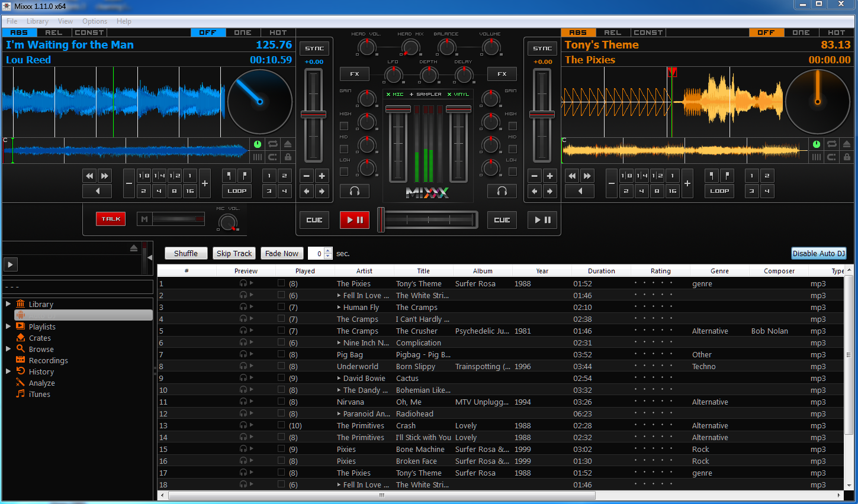This screenshot has width=858, height=504.
Task: Eject track from right deck
Action: pyautogui.click(x=847, y=144)
